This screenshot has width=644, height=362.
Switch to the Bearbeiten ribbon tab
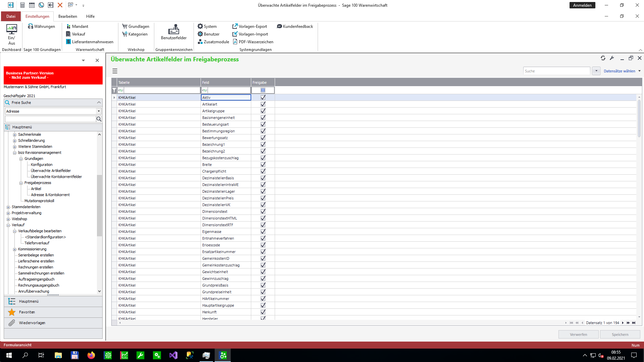click(67, 16)
